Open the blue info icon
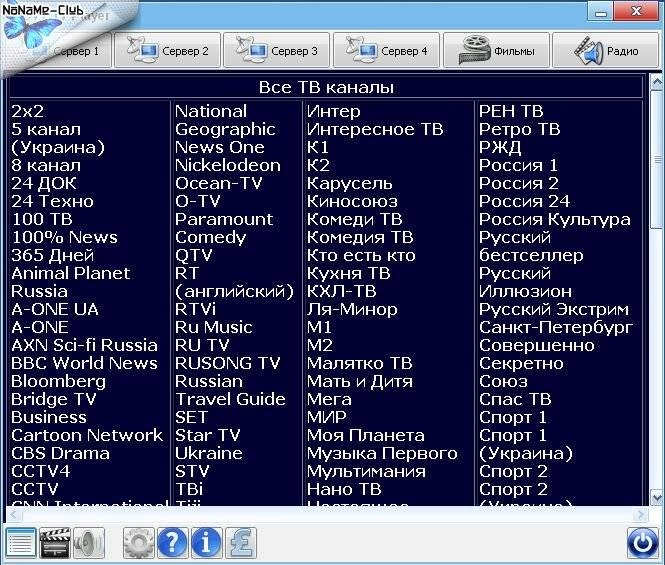This screenshot has height=565, width=665. tap(206, 543)
